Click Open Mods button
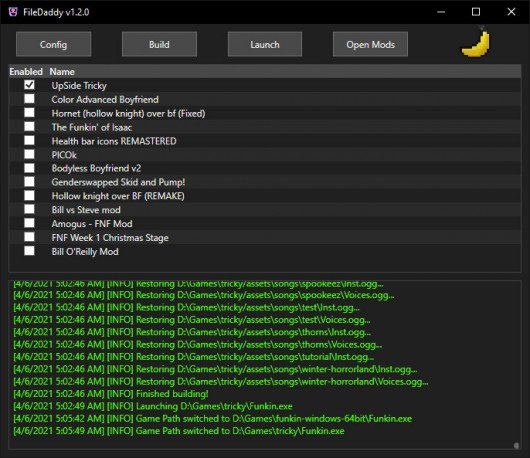 370,44
